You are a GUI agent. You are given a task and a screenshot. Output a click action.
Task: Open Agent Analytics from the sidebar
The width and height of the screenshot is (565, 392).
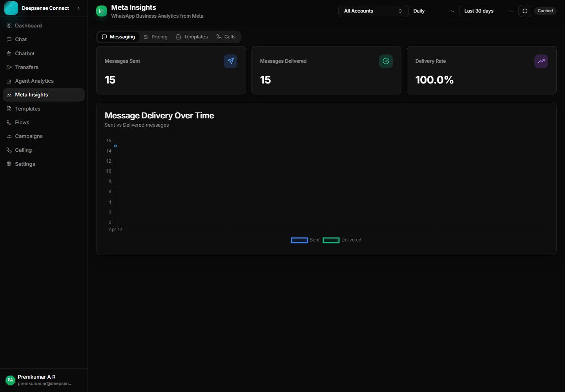pyautogui.click(x=34, y=81)
